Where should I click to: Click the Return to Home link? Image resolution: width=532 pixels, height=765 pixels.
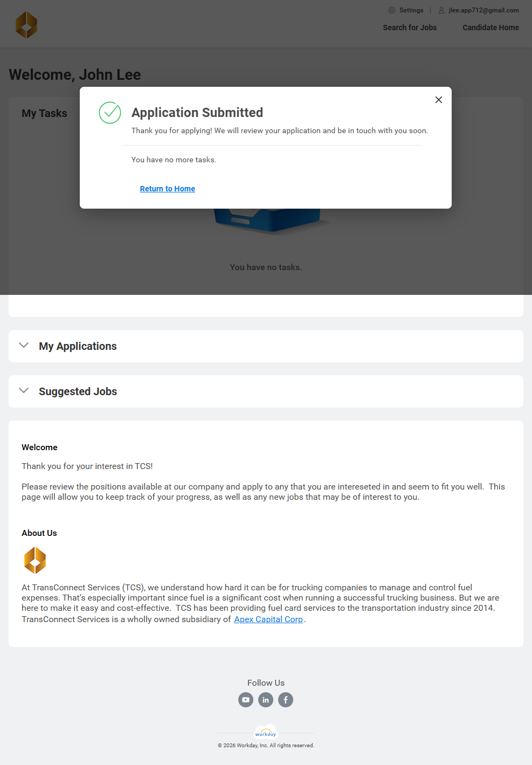tap(168, 189)
